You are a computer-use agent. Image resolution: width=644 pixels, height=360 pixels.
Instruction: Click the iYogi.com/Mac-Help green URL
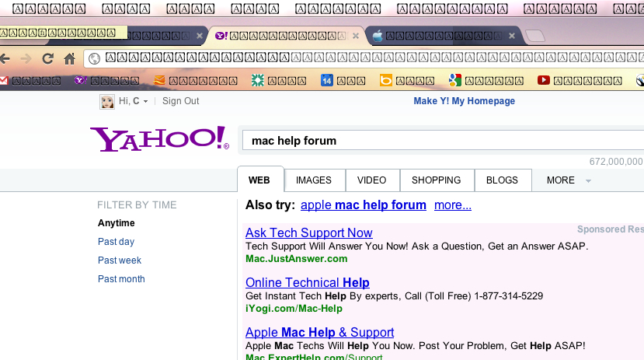[294, 309]
